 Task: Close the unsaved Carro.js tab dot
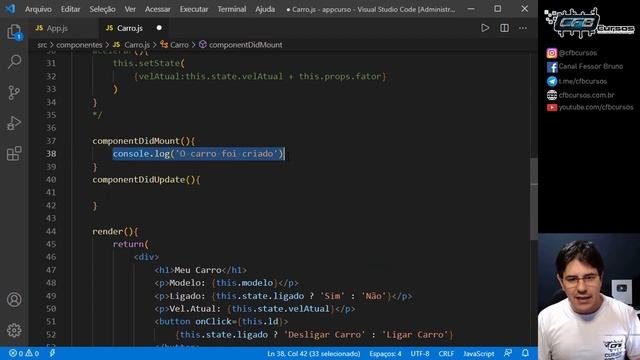pyautogui.click(x=159, y=28)
